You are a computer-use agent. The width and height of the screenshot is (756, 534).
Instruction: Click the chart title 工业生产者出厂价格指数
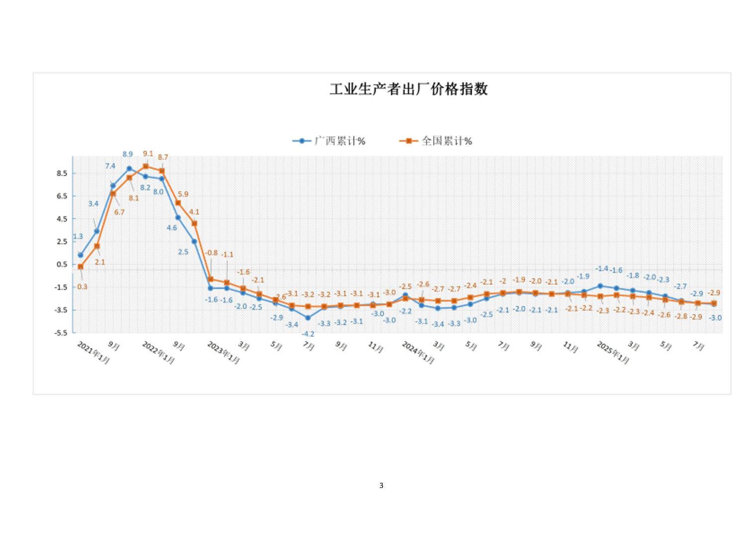coord(408,89)
